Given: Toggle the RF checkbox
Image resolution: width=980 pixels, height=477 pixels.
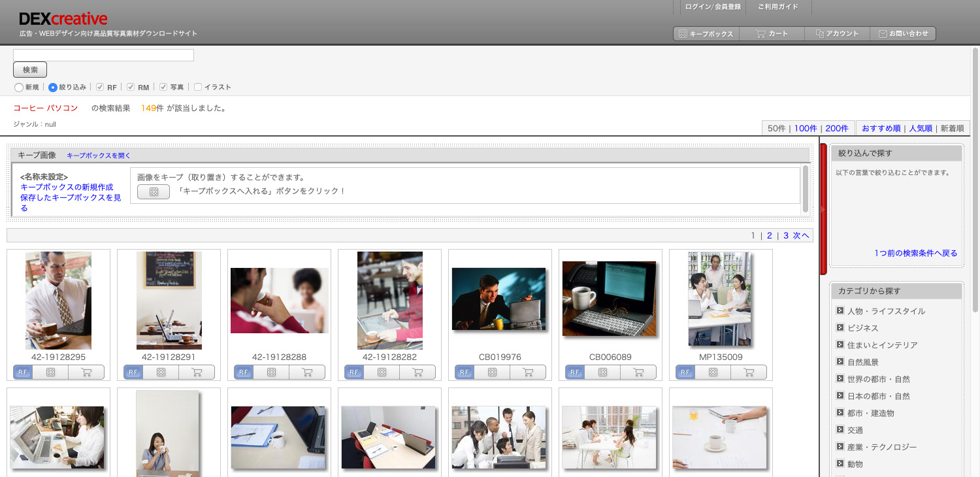Looking at the screenshot, I should tap(100, 87).
